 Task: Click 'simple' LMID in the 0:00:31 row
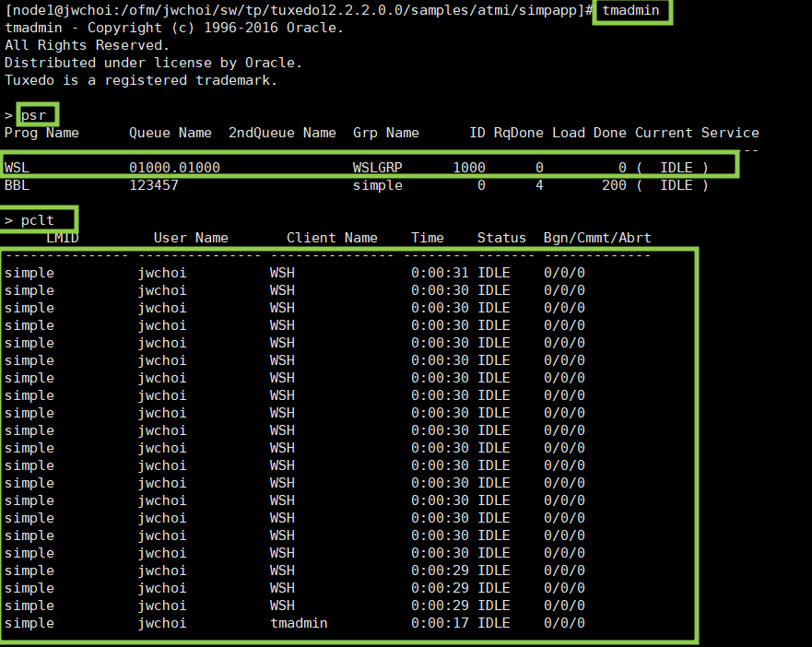29,273
